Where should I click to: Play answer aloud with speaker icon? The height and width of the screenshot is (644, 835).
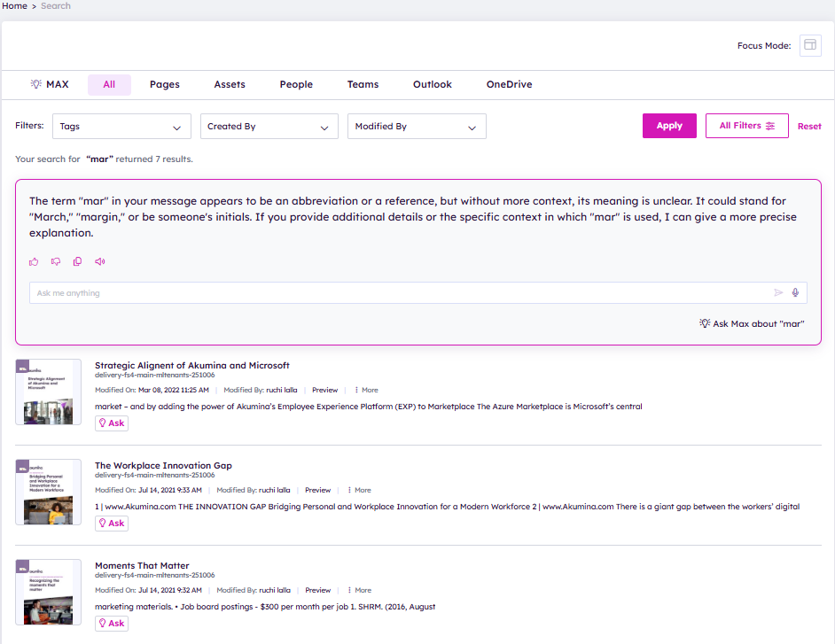click(100, 261)
